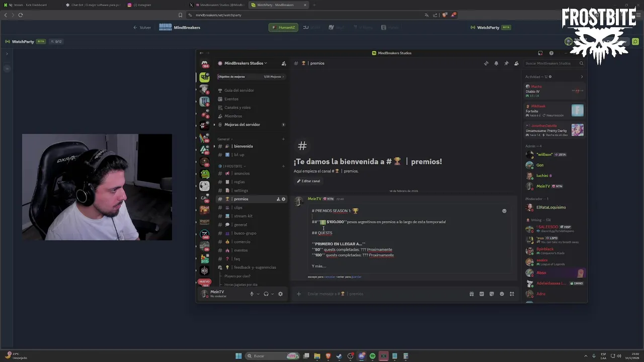644x362 pixels.
Task: Select the settings channel
Action: (x=252, y=191)
